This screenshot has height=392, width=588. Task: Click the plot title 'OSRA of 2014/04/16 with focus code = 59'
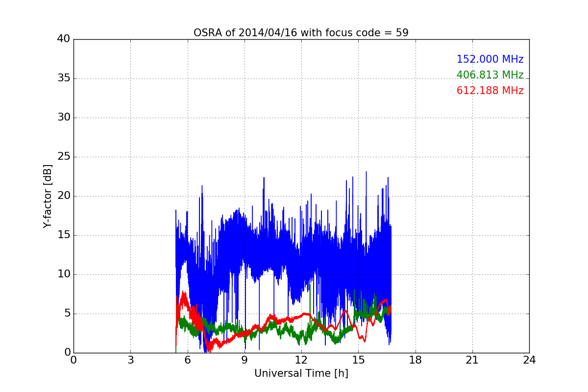[x=301, y=33]
